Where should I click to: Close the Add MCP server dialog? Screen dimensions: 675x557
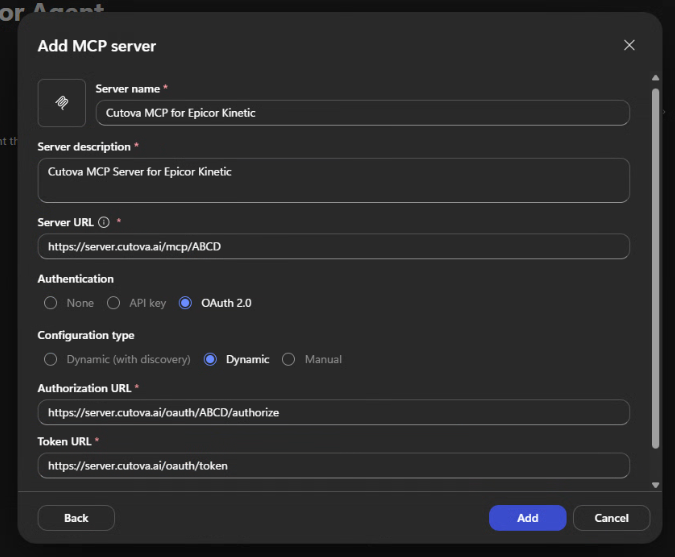[629, 45]
